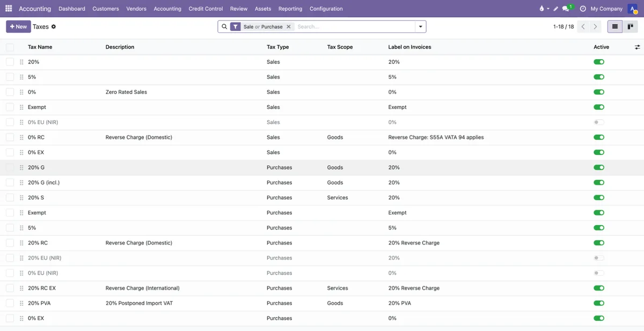Open the clock activities icon
This screenshot has width=644, height=331.
tap(583, 9)
